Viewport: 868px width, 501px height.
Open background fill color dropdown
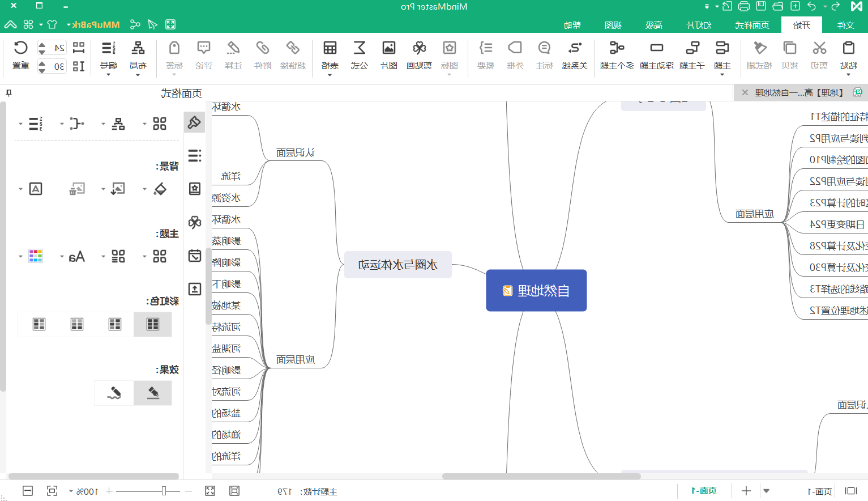point(144,189)
